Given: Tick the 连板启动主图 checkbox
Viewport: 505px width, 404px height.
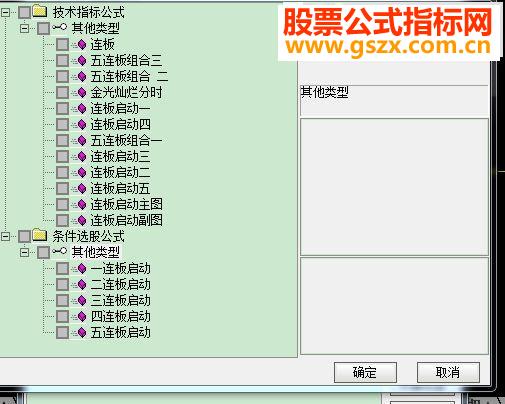Looking at the screenshot, I should coord(62,204).
